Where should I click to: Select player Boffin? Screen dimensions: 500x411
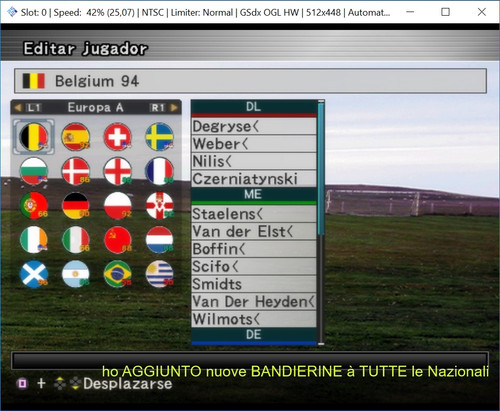tap(254, 249)
